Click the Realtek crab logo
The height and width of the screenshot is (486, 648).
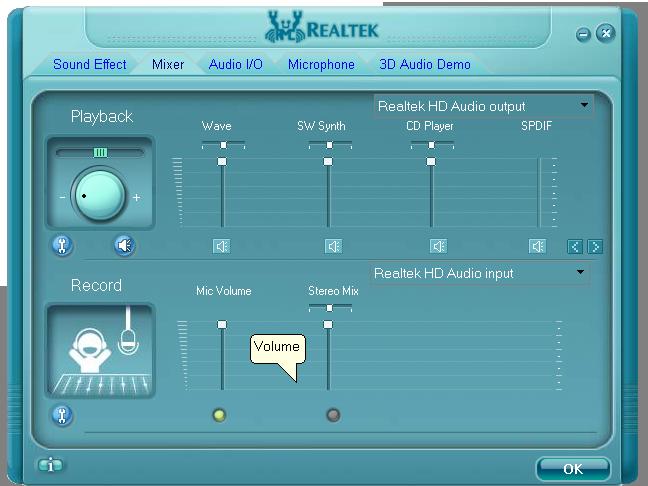click(285, 27)
